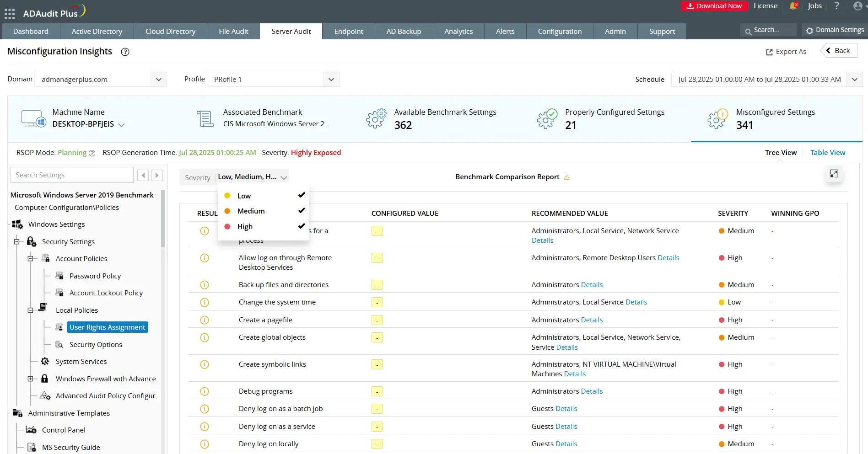This screenshot has height=454, width=868.
Task: Click the Download Now button
Action: tap(714, 6)
